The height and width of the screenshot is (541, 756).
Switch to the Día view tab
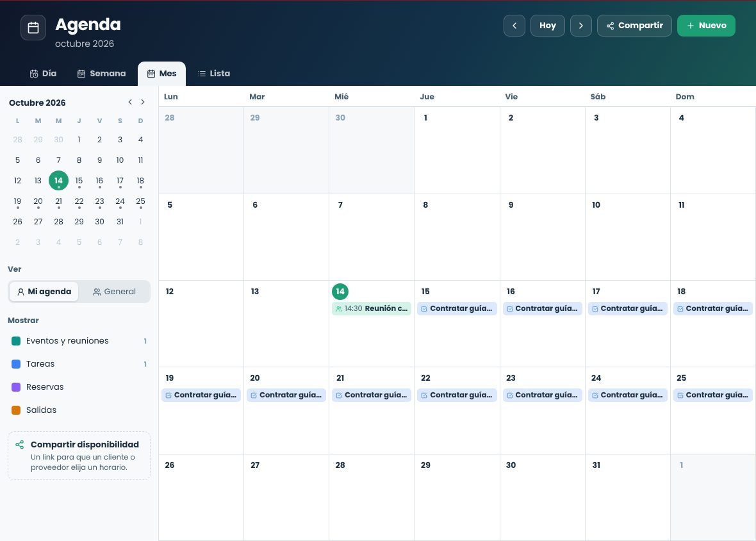click(43, 73)
